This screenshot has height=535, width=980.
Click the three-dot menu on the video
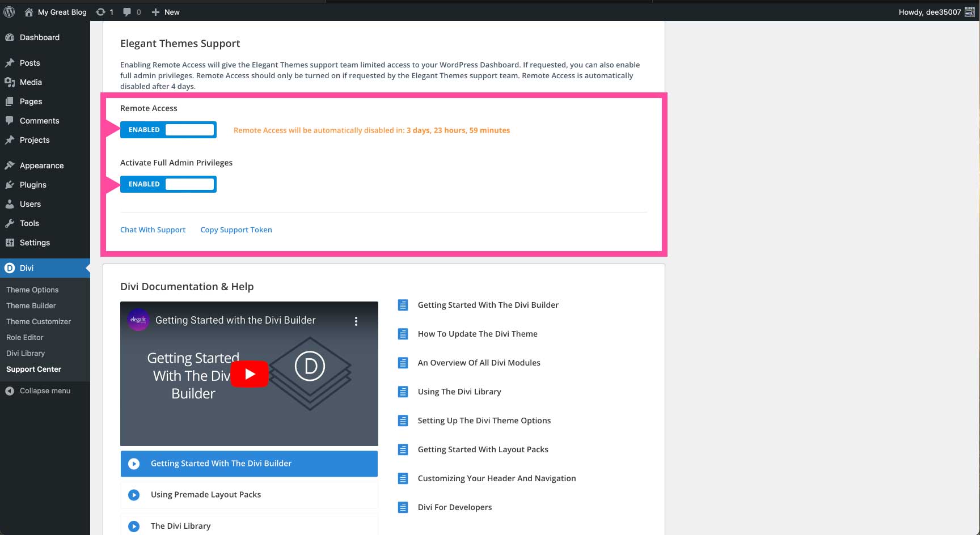356,321
